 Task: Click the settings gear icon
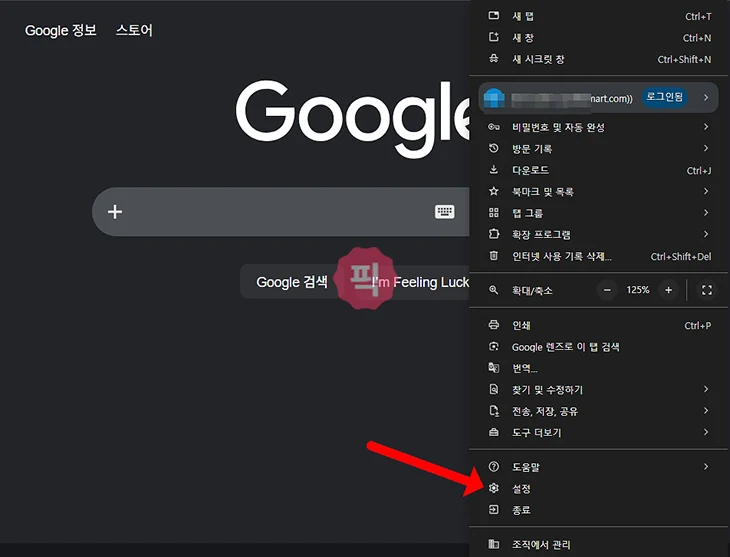pyautogui.click(x=493, y=488)
